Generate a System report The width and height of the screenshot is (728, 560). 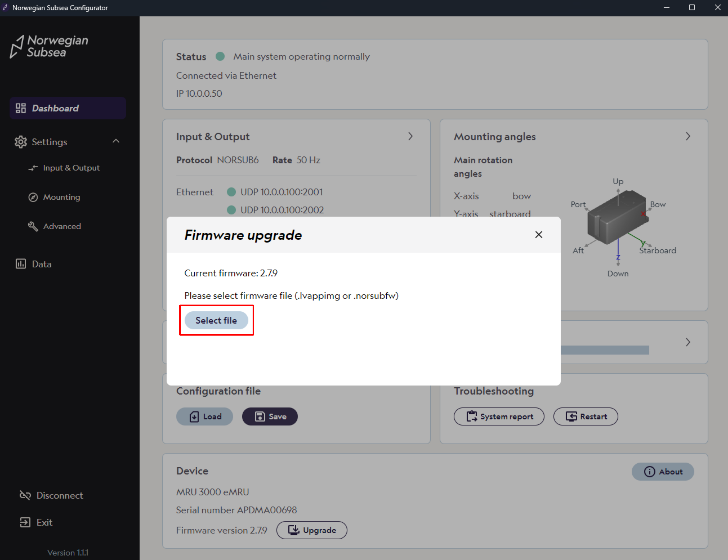pyautogui.click(x=499, y=416)
